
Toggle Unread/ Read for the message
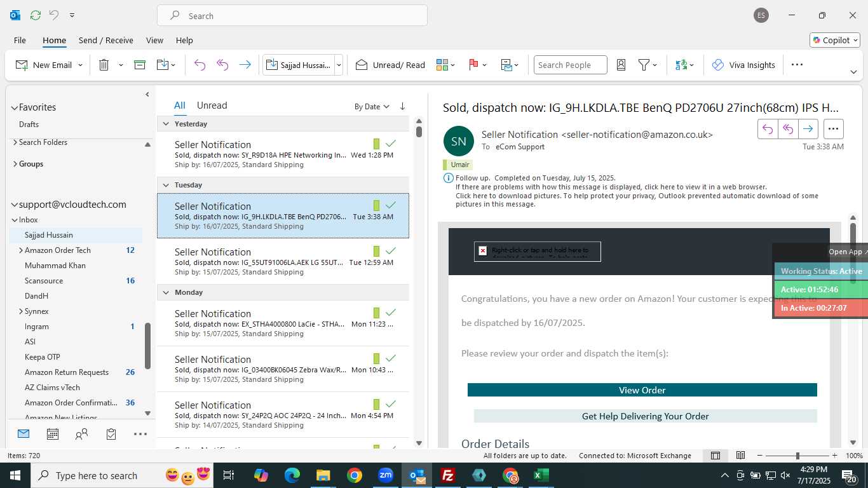point(390,65)
